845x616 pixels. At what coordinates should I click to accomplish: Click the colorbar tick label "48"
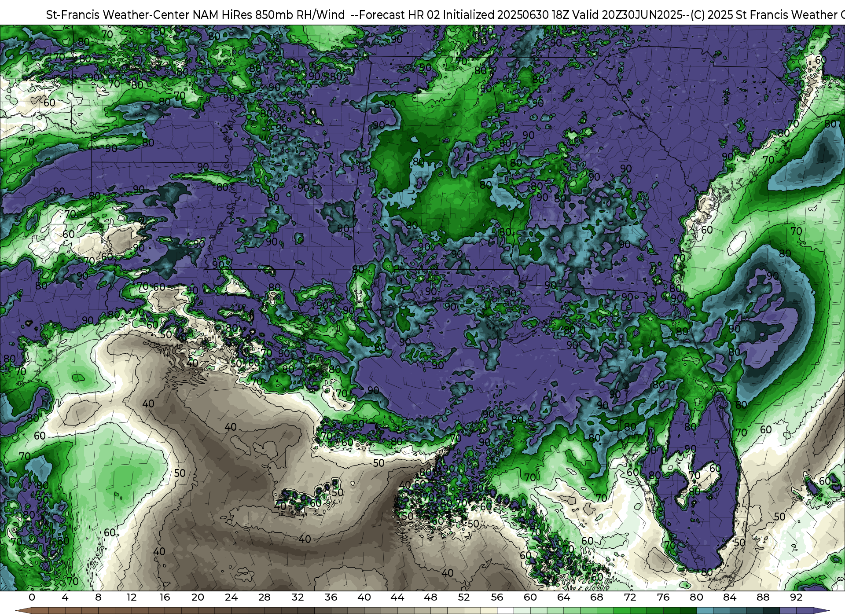(x=430, y=598)
